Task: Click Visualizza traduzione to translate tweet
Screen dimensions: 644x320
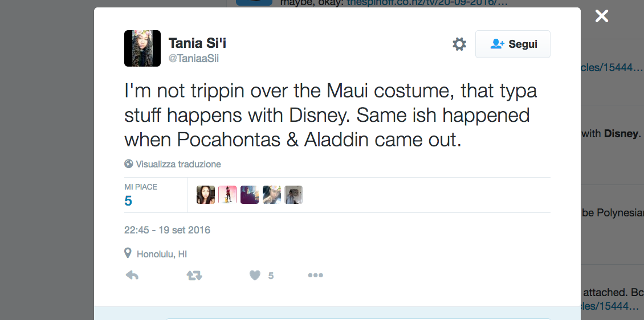Action: (x=178, y=164)
